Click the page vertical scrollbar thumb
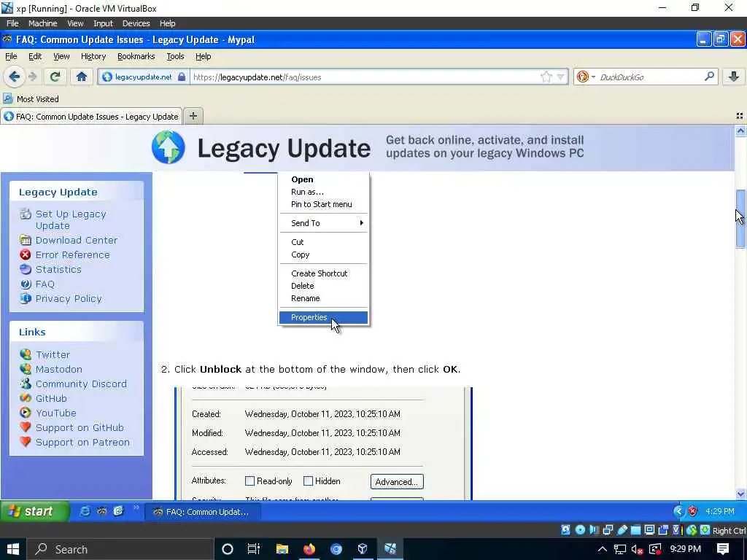 click(740, 219)
